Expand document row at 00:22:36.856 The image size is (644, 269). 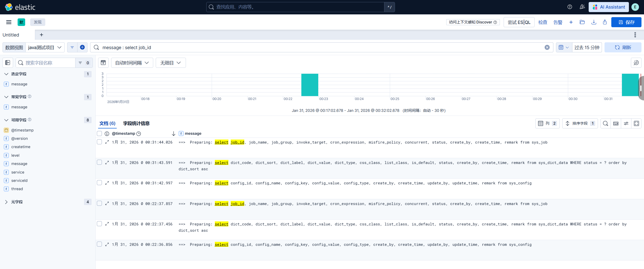coord(107,244)
